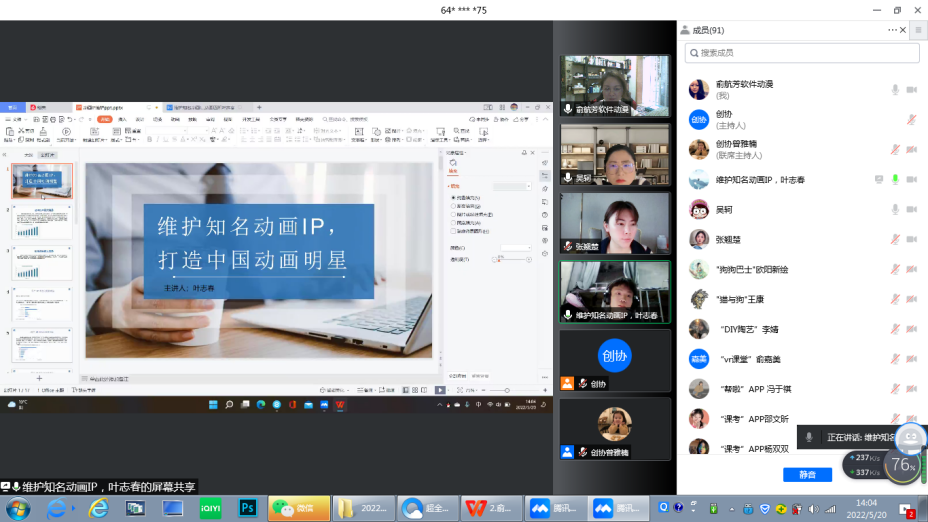Open the 微信 WeChat taskbar button
This screenshot has width=928, height=522.
pos(297,508)
